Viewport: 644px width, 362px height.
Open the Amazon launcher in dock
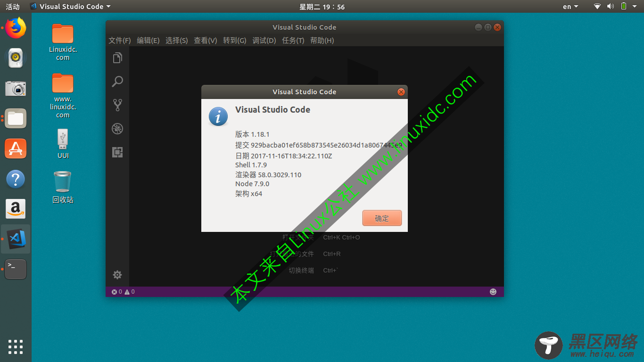tap(16, 209)
